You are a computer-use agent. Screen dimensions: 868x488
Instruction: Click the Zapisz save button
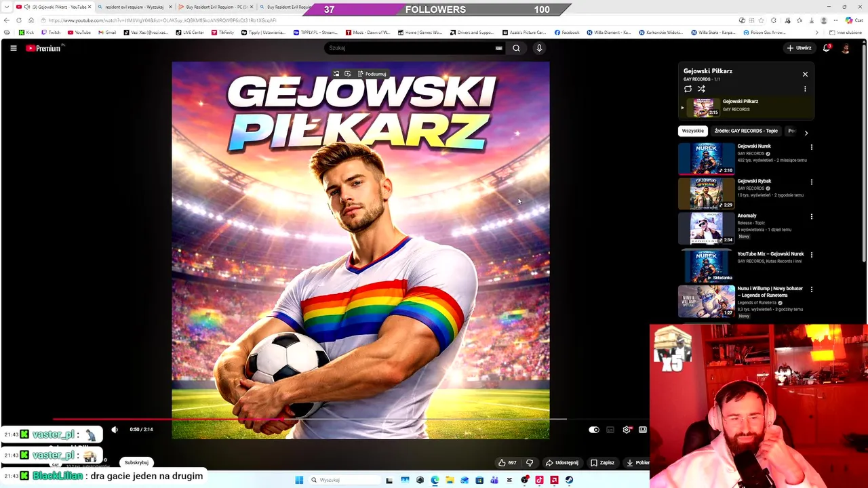coord(602,462)
